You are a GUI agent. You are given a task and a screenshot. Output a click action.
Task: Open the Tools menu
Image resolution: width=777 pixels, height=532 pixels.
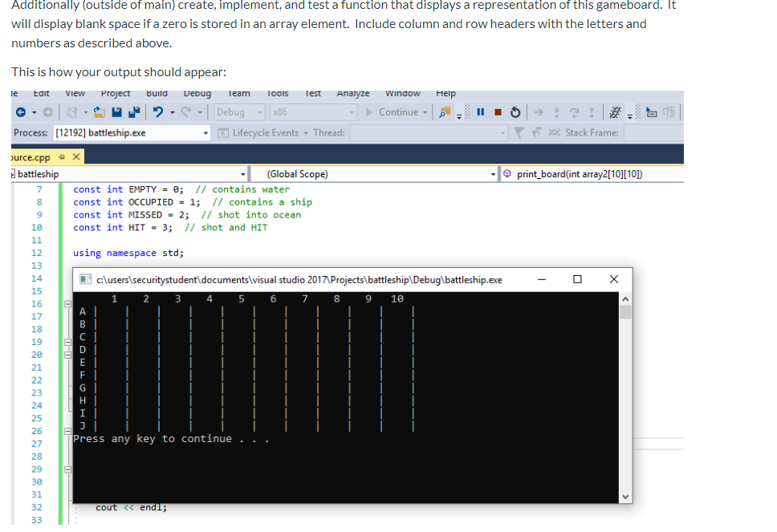click(x=278, y=94)
